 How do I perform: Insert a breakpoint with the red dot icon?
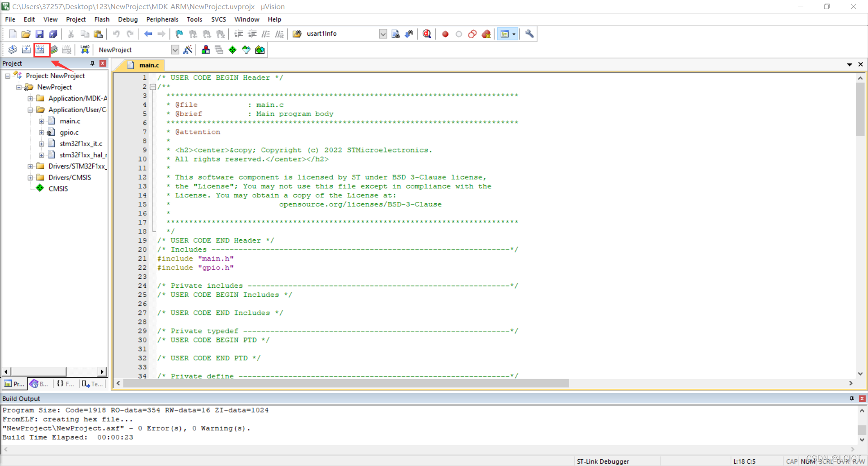coord(445,34)
